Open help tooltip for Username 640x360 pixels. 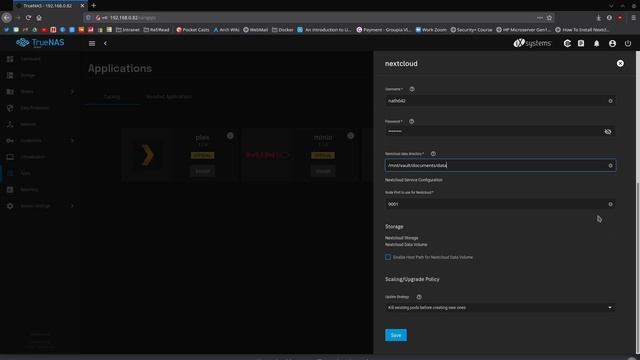pyautogui.click(x=412, y=89)
